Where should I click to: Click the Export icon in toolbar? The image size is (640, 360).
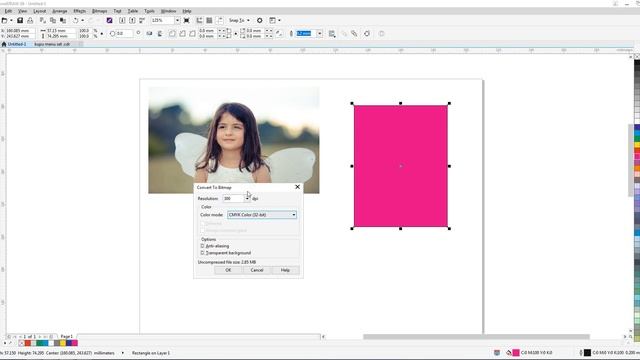[x=132, y=20]
